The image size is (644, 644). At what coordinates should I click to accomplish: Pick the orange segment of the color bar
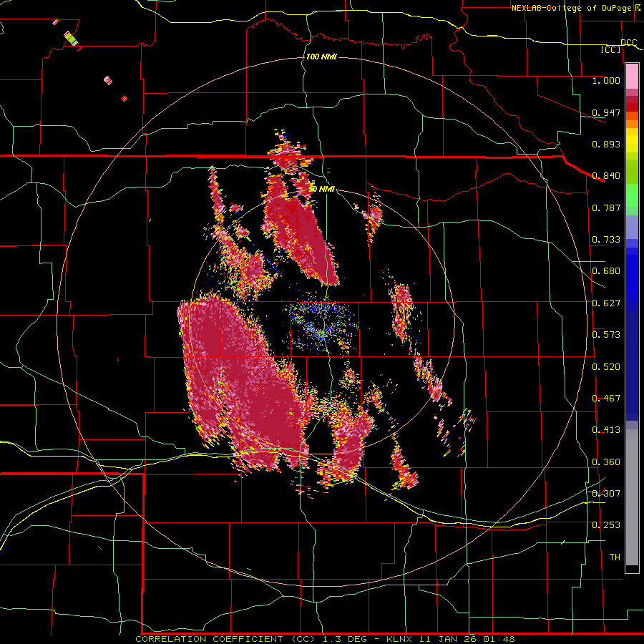coord(632,124)
